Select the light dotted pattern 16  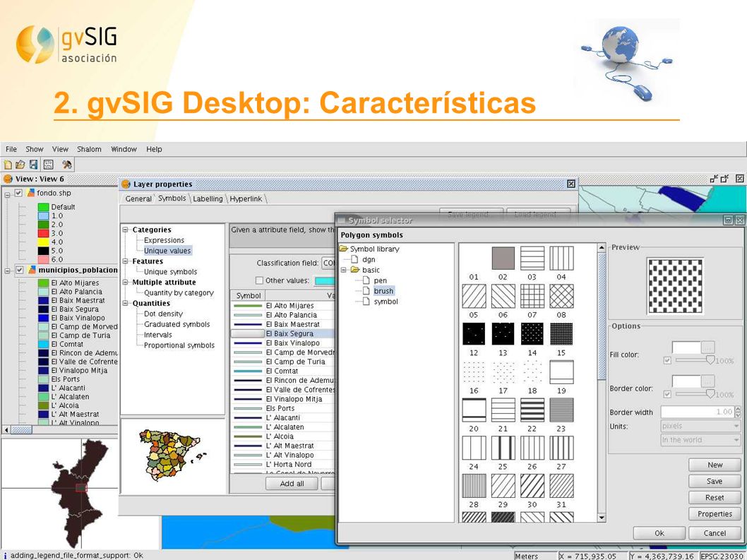pos(474,371)
